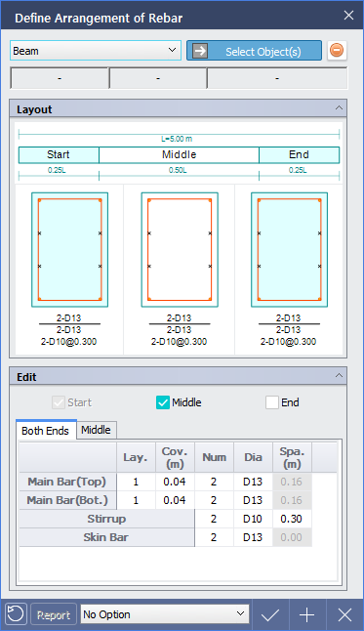
Task: Click the Main Bar(Bot.) cover 0.04 cell
Action: click(x=175, y=500)
